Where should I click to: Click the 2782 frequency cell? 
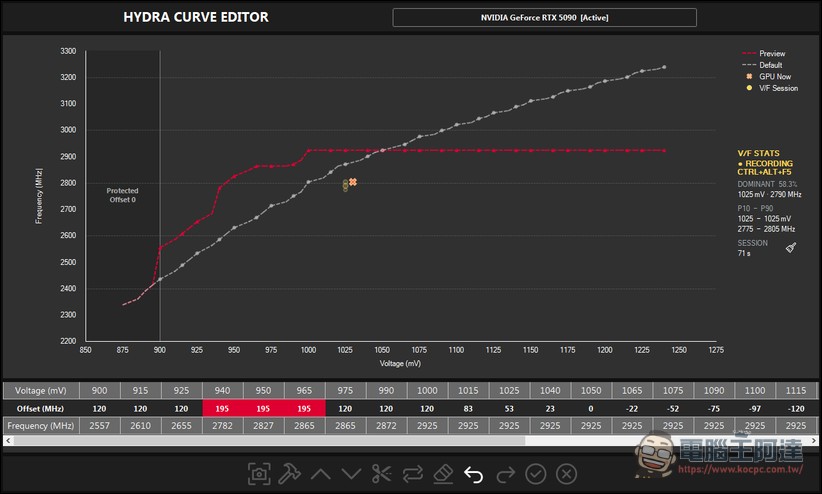(x=222, y=426)
